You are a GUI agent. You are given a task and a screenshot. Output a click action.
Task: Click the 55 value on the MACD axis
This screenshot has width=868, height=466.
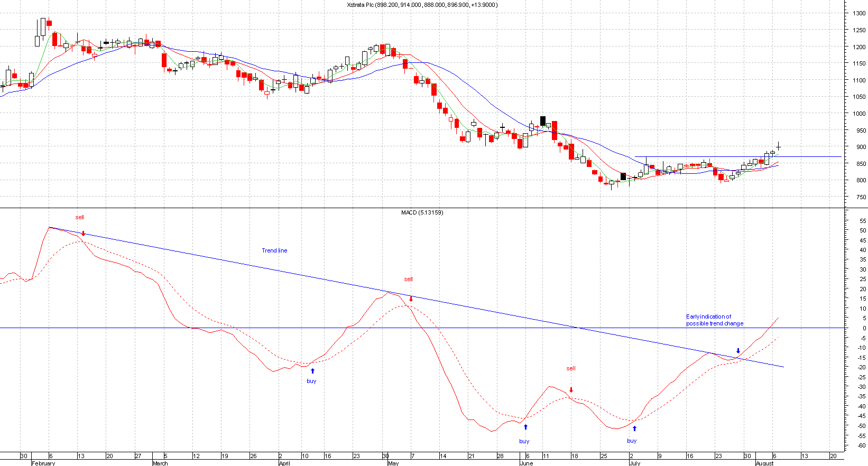[x=863, y=221]
